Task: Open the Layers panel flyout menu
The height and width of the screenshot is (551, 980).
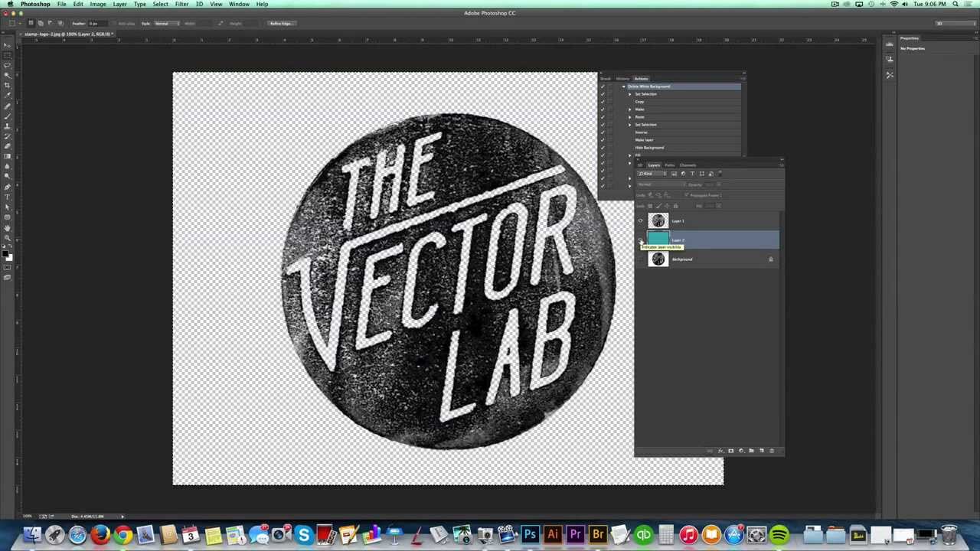Action: (x=781, y=165)
